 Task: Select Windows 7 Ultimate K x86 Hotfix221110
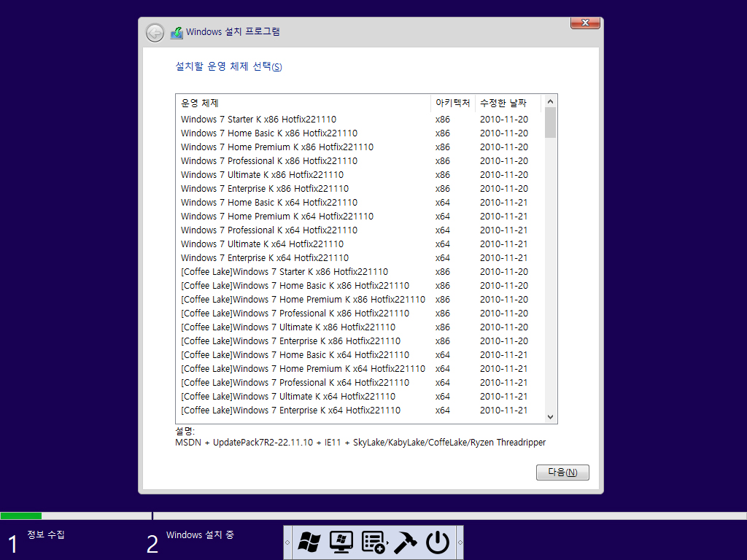[x=359, y=174]
